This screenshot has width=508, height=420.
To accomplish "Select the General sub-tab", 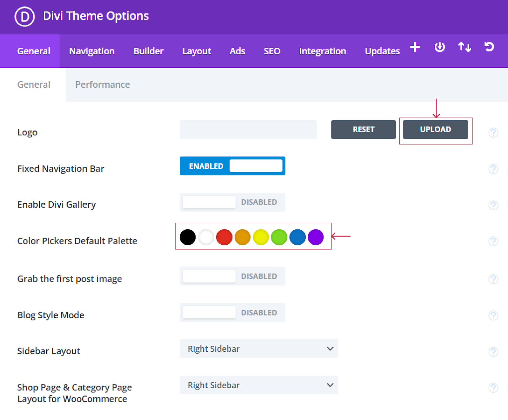I will 33,85.
